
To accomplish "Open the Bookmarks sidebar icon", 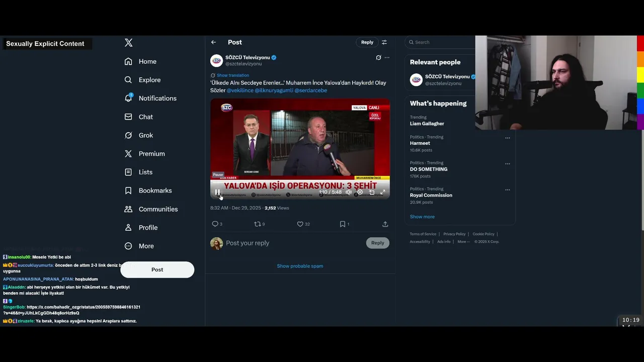I will pos(128,191).
